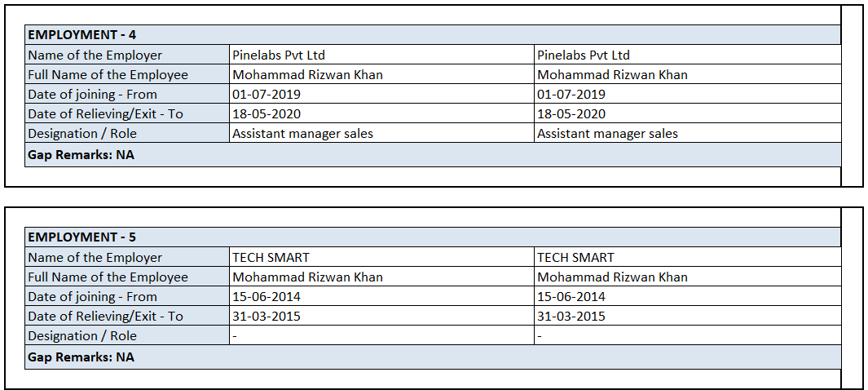Click the Date of joining label in Employment 5

93,297
